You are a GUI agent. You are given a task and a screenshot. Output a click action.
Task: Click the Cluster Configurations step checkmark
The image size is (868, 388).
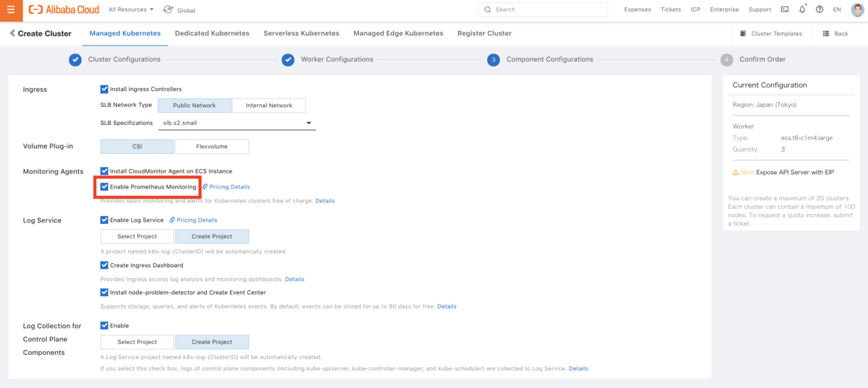[x=75, y=59]
